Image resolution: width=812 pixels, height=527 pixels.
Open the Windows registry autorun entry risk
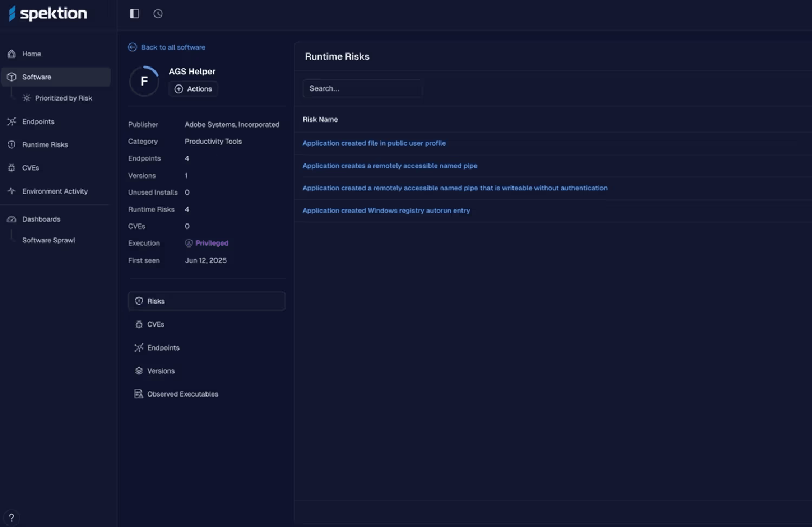[386, 210]
